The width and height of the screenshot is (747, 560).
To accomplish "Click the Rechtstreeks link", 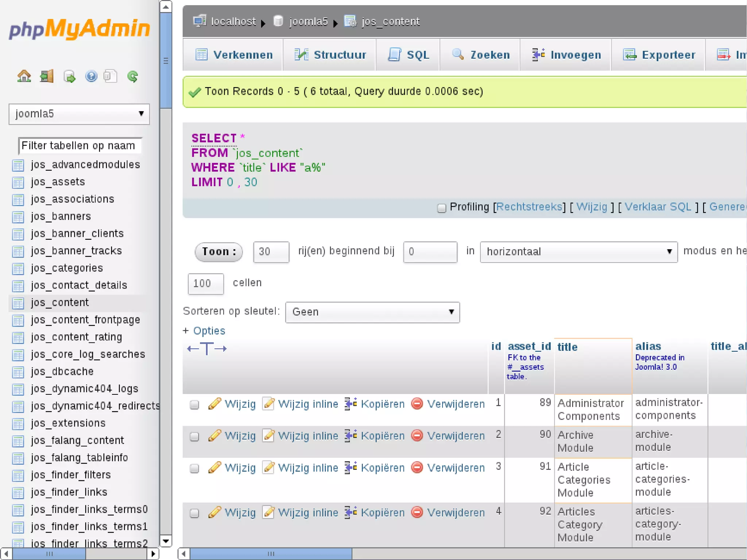I will point(529,207).
